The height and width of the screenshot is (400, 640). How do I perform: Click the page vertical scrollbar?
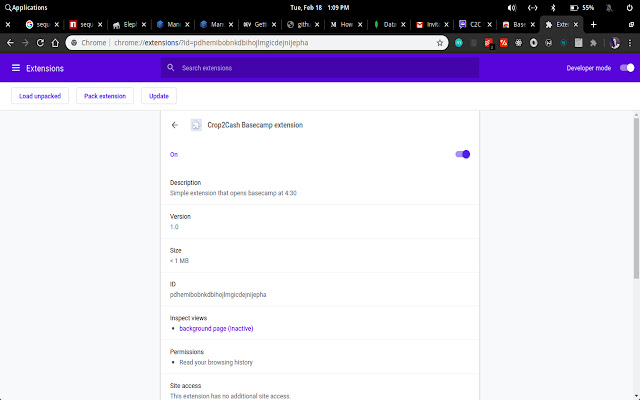click(x=636, y=198)
